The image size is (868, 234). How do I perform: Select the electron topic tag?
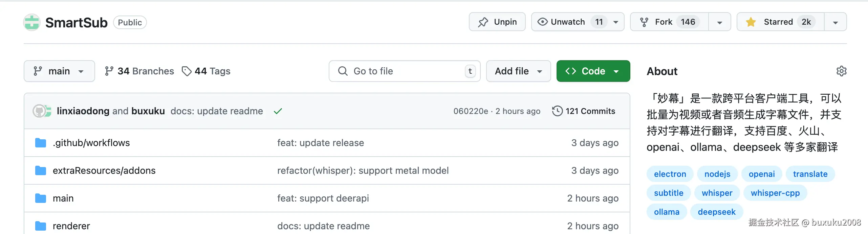click(670, 174)
